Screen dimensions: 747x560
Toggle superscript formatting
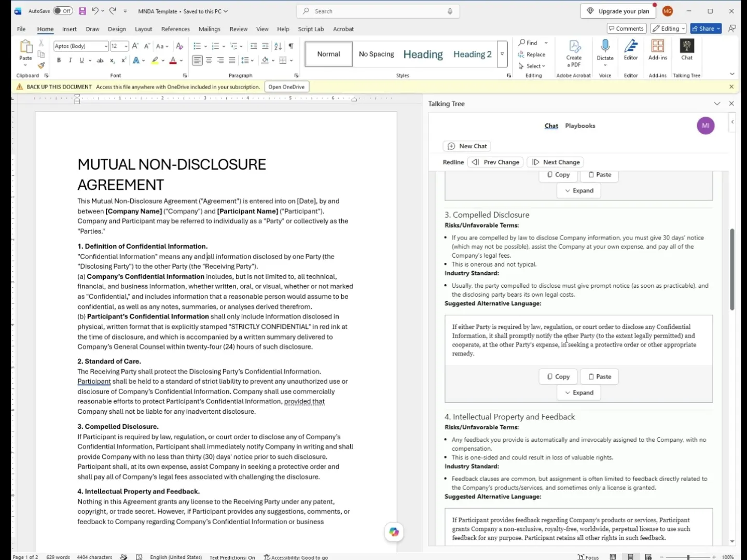(124, 61)
